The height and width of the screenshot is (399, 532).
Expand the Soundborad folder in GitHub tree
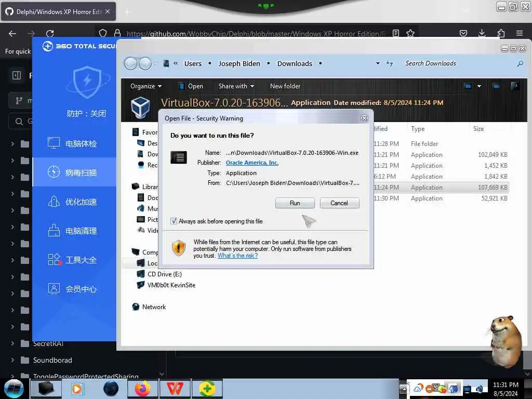coord(12,360)
